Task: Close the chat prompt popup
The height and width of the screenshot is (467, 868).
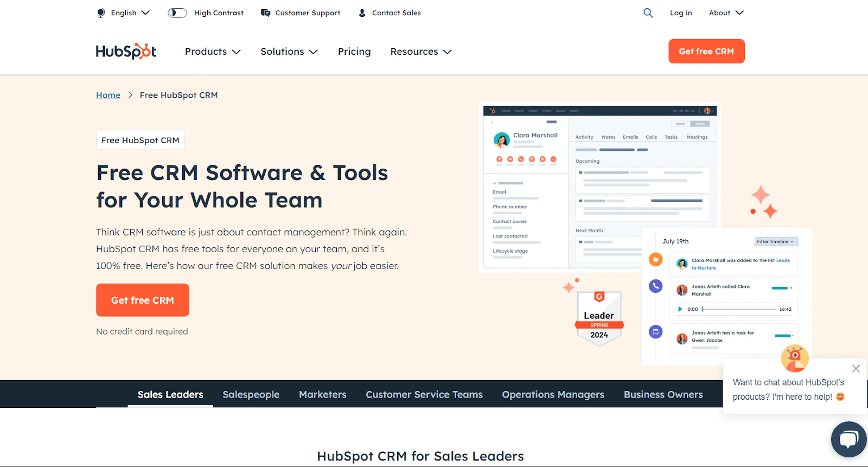Action: pos(856,369)
